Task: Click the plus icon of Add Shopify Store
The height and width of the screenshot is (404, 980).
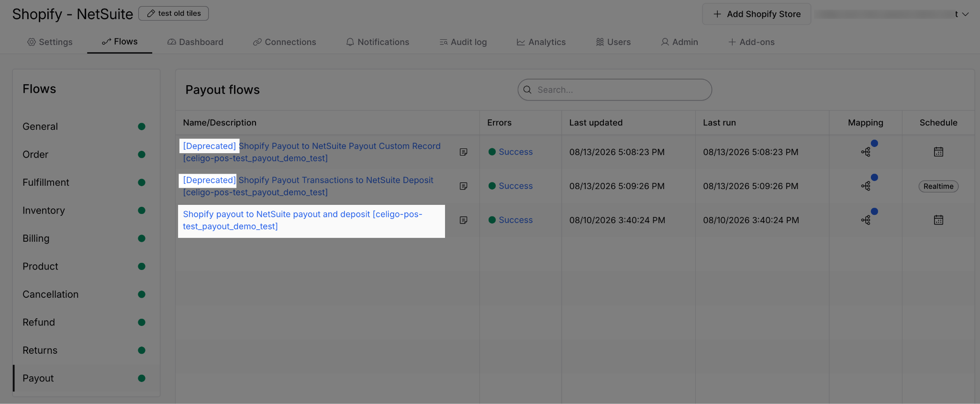Action: [x=717, y=14]
